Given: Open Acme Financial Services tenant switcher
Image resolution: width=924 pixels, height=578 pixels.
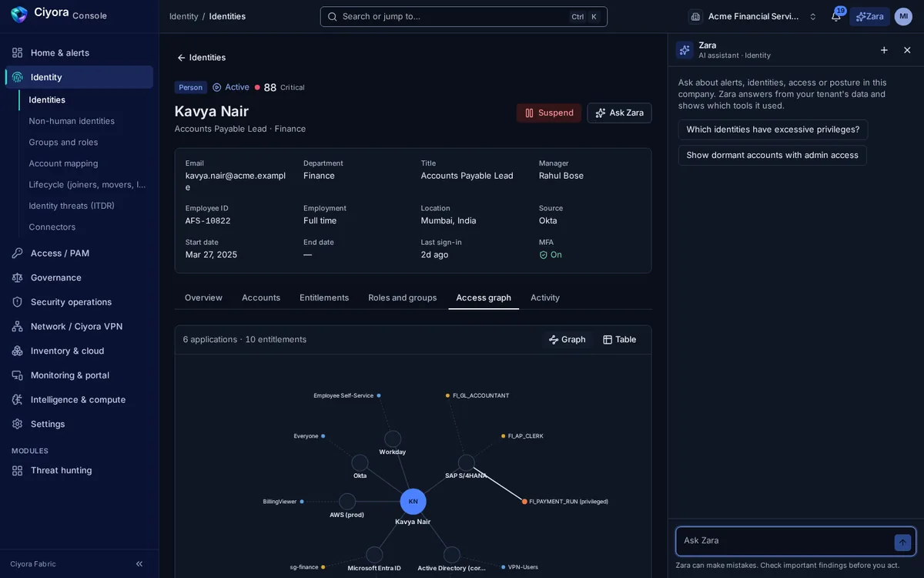Looking at the screenshot, I should coord(753,16).
